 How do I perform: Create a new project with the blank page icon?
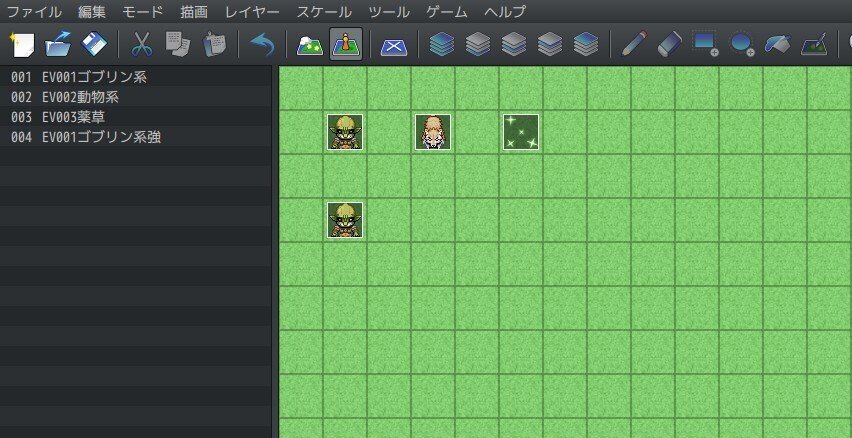click(x=22, y=45)
